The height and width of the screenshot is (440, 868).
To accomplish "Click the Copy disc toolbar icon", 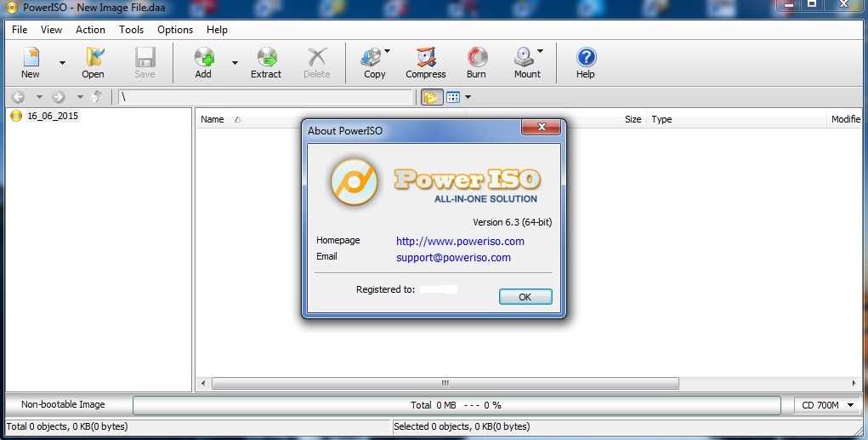I will click(x=374, y=63).
